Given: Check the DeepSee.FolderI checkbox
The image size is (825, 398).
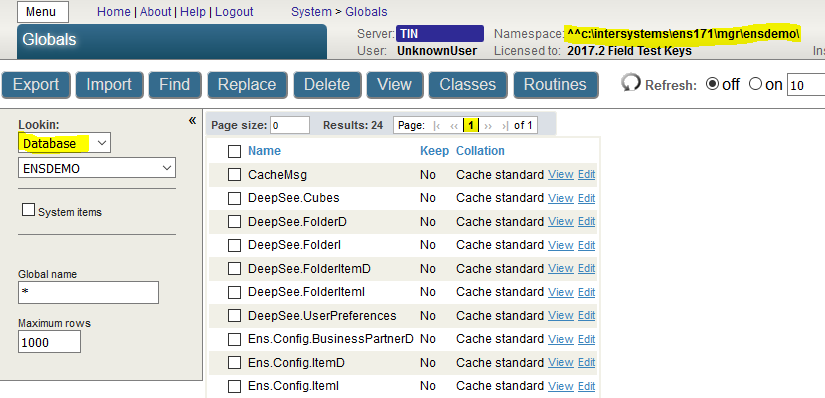Looking at the screenshot, I should pyautogui.click(x=234, y=245).
